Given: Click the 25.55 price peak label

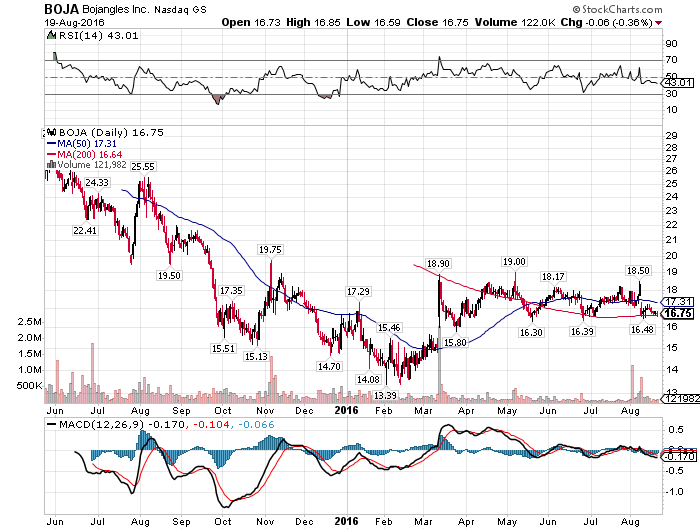Looking at the screenshot, I should [x=143, y=167].
